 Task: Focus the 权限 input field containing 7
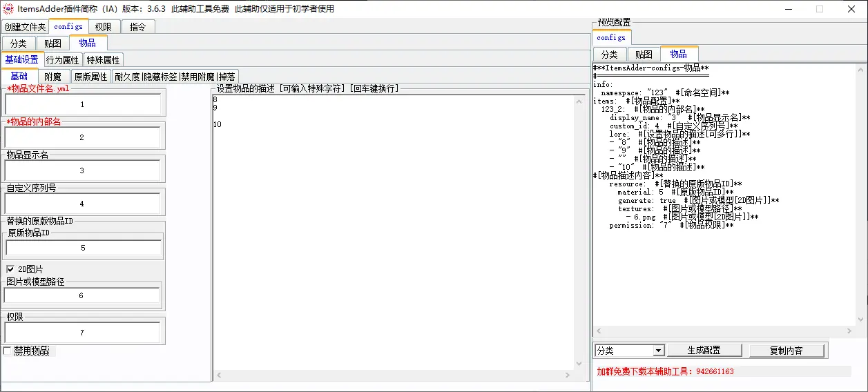point(82,333)
